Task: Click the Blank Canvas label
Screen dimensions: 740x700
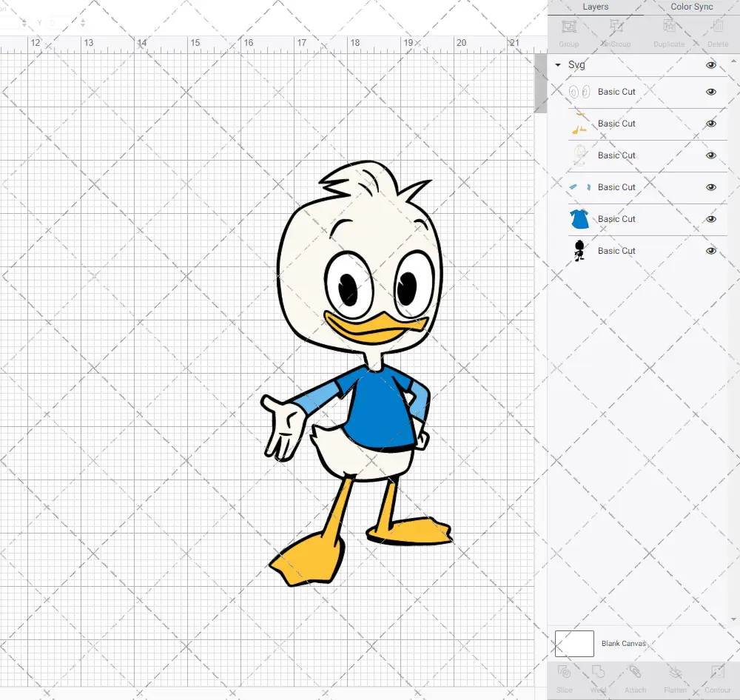Action: 623,643
